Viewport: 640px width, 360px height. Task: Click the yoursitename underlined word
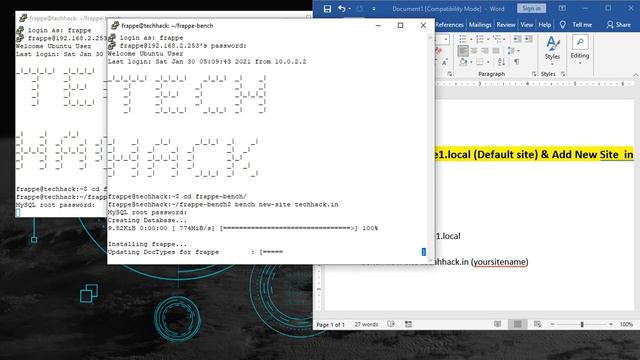pos(500,262)
